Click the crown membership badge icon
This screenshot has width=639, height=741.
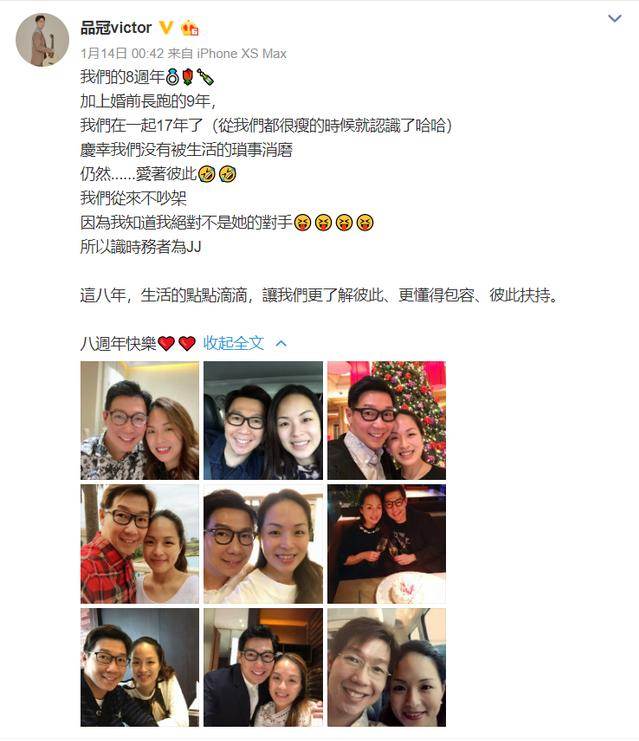click(x=190, y=28)
